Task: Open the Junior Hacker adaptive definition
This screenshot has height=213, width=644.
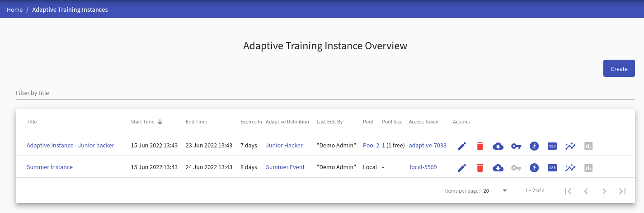Action: click(x=284, y=146)
